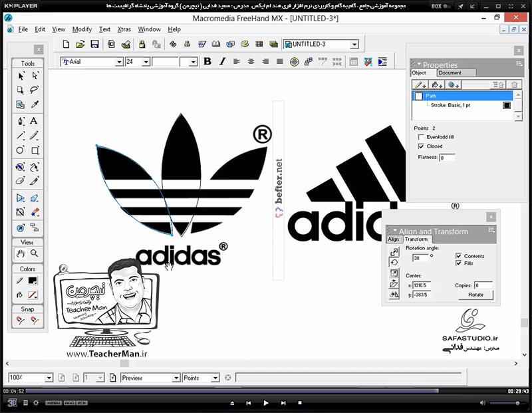Open the Preview mode dropdown
This screenshot has height=413, width=532.
point(176,378)
